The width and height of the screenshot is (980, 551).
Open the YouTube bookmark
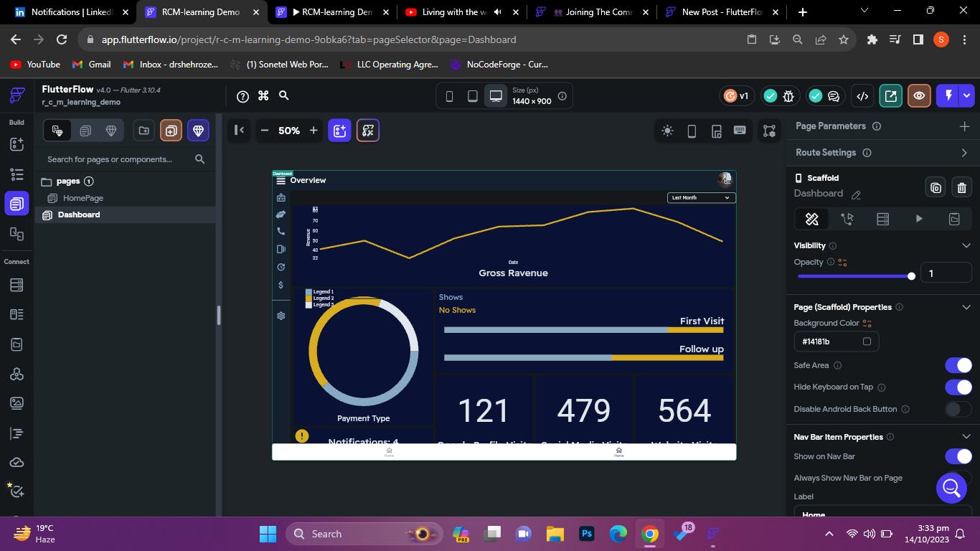point(35,65)
